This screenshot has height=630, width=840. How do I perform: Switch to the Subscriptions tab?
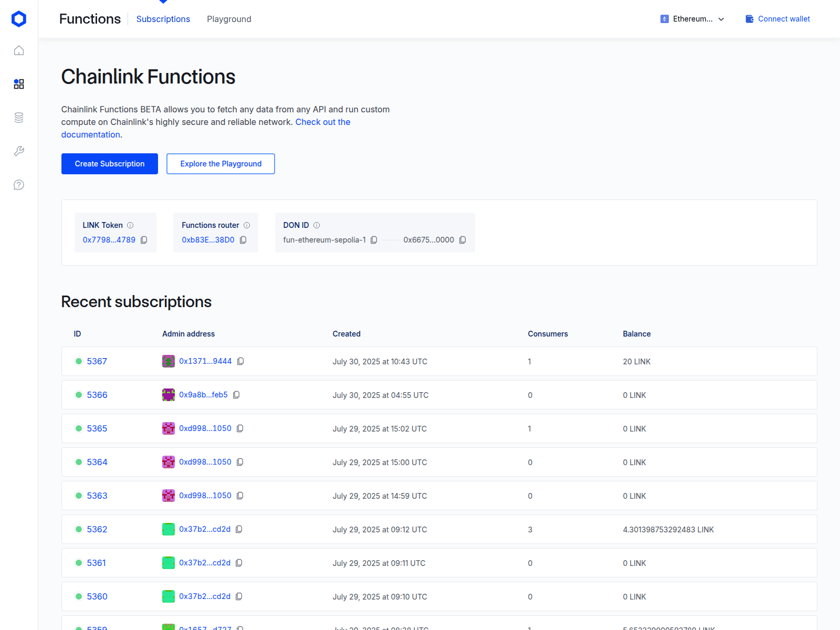(x=163, y=19)
